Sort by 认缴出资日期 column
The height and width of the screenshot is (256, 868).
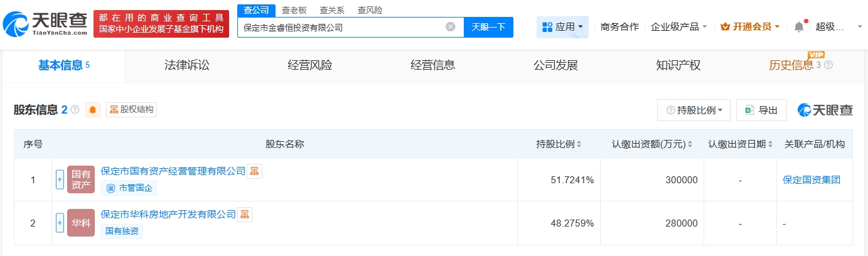[769, 144]
